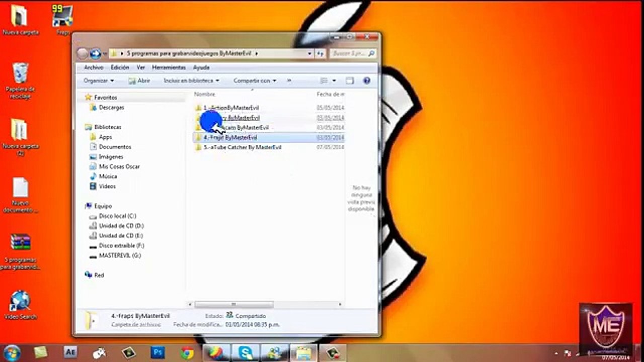Click the horizontal scrollbar in file list
The image size is (644, 362).
coord(234,304)
